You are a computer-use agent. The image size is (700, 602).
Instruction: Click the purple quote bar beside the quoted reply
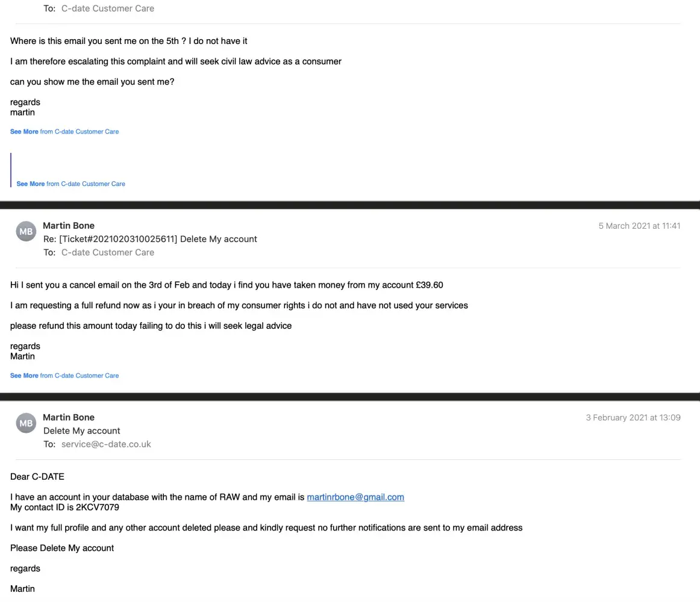pyautogui.click(x=11, y=170)
